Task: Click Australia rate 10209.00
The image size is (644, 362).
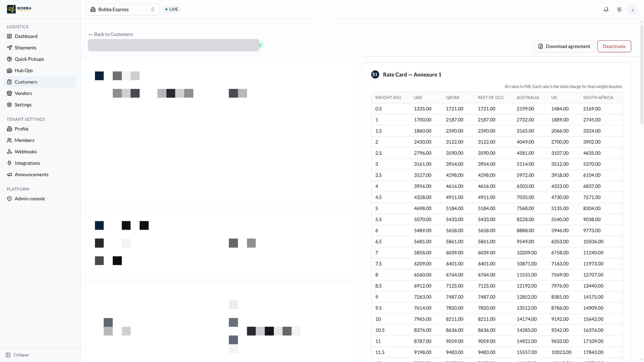Action: (527, 253)
